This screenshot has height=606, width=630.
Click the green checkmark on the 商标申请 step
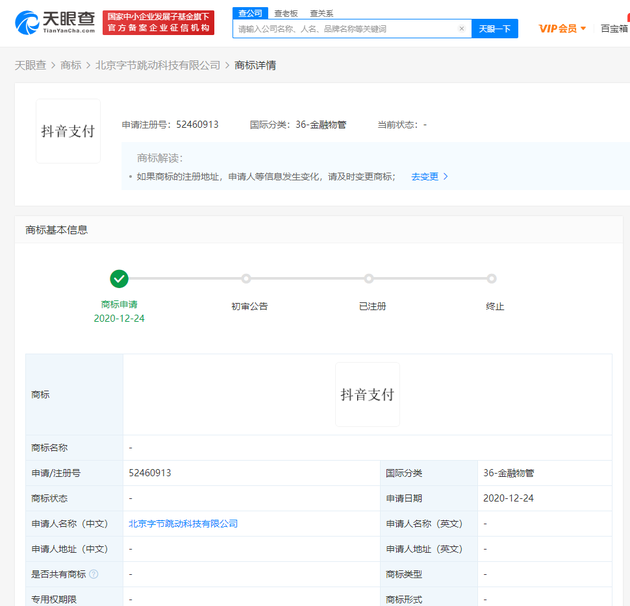point(119,278)
